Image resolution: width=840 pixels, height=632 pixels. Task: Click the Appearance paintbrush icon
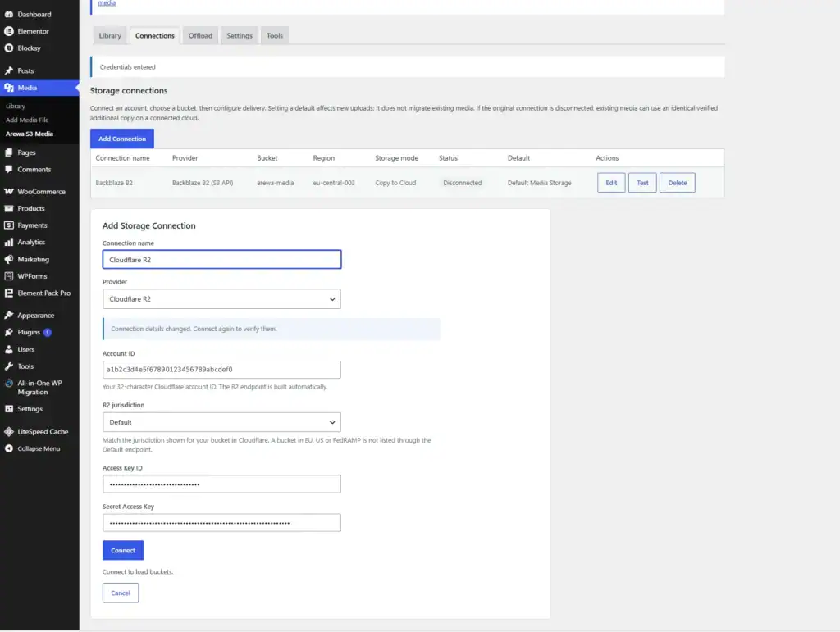[8, 316]
